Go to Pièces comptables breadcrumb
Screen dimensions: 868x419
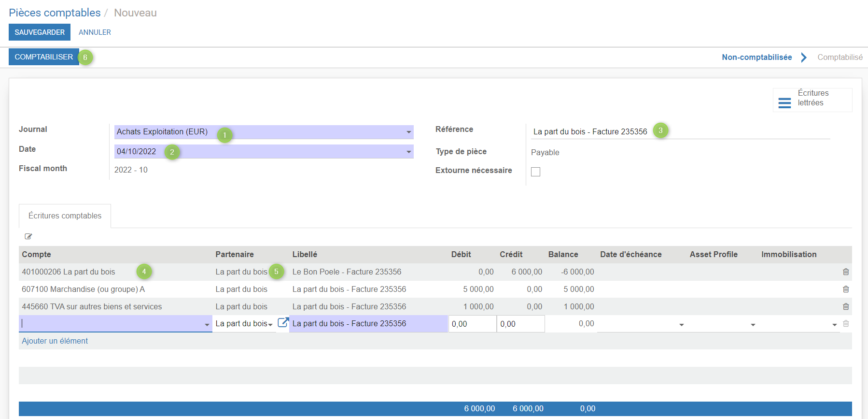(55, 13)
